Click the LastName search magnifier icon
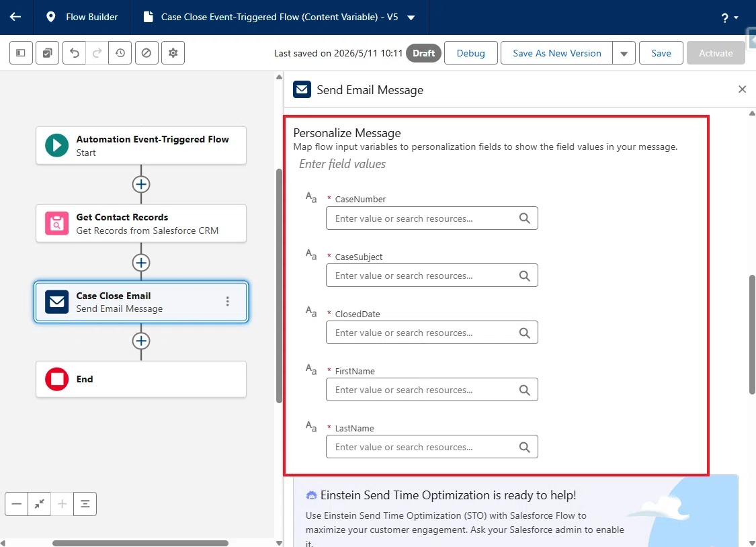756x547 pixels. click(x=525, y=448)
